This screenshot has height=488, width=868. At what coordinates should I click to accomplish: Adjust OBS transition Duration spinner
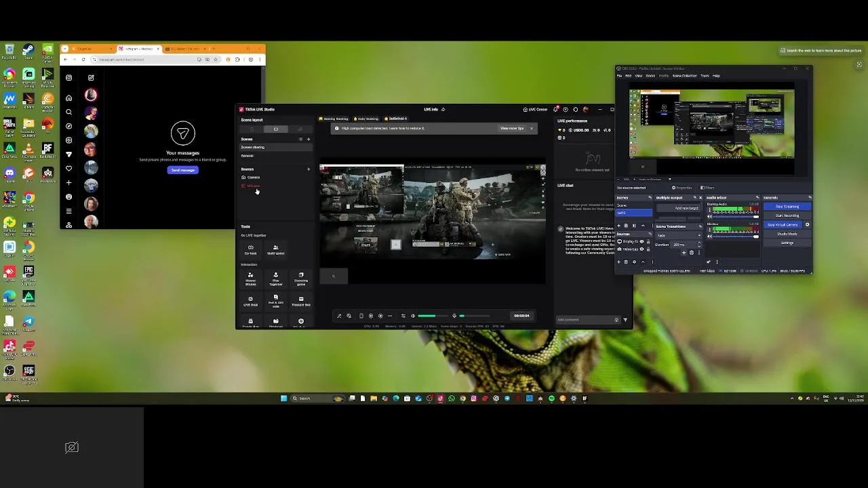click(x=699, y=245)
